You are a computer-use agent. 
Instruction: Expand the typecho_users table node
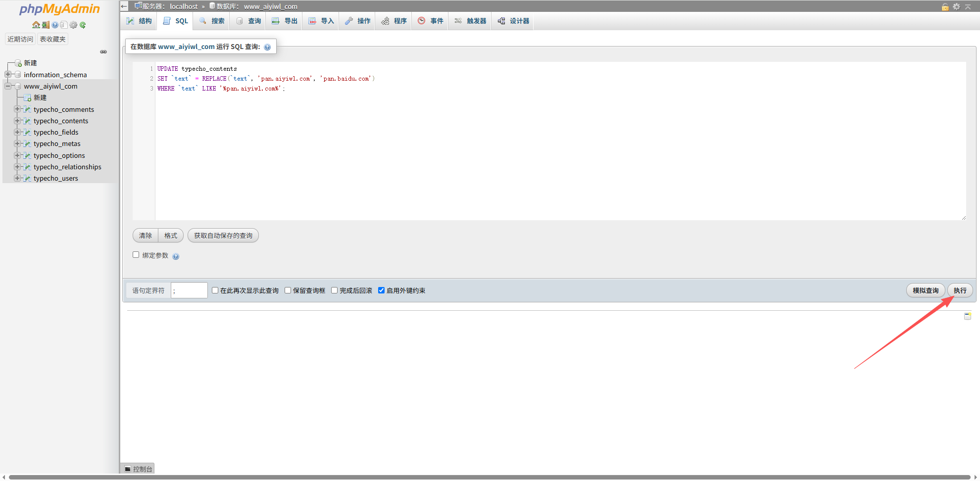(17, 178)
